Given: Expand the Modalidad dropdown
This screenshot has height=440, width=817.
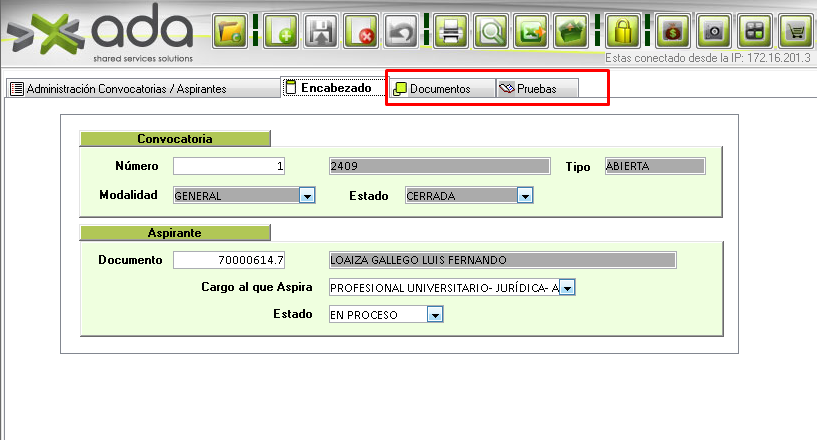Looking at the screenshot, I should click(x=307, y=196).
